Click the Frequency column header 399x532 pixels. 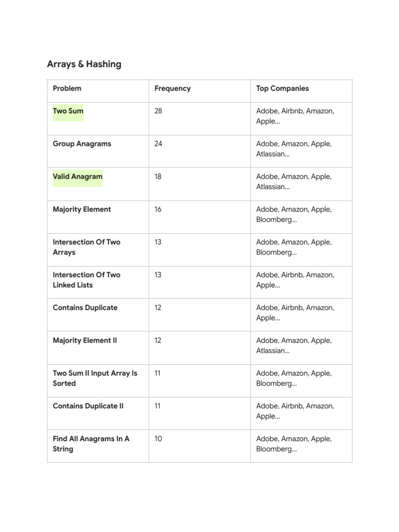click(x=172, y=88)
